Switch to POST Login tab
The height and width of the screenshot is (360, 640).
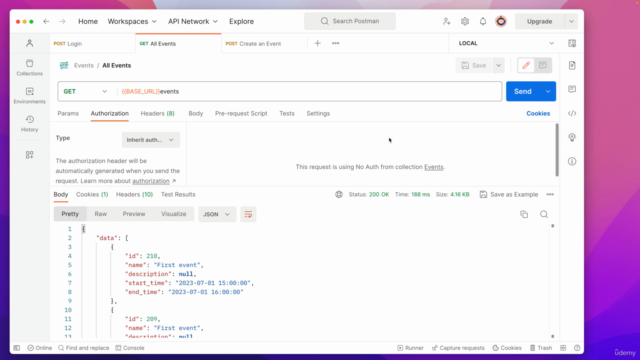pyautogui.click(x=93, y=44)
